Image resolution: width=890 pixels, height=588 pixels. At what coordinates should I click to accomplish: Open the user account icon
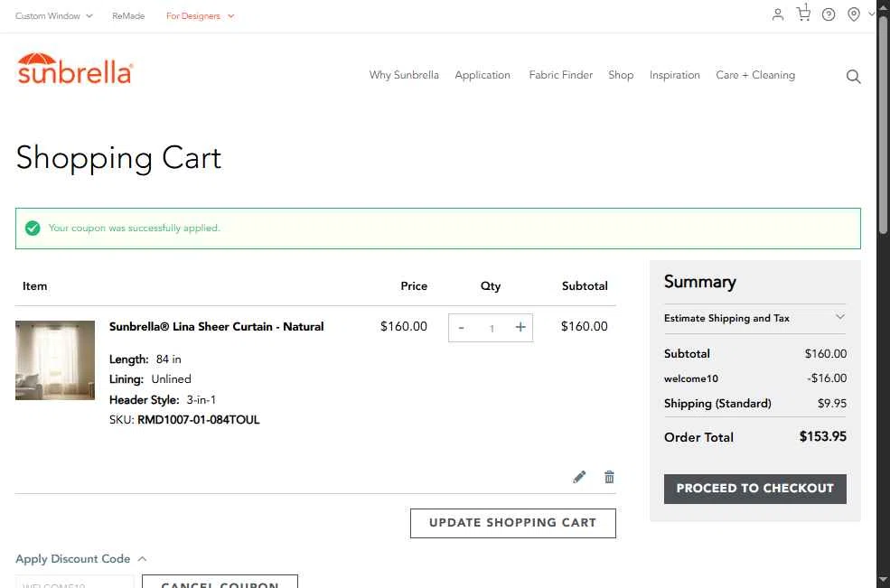pyautogui.click(x=778, y=14)
